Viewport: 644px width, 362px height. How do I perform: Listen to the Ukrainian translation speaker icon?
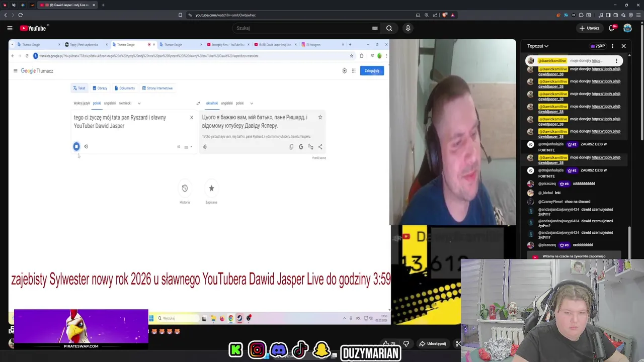pos(204,147)
